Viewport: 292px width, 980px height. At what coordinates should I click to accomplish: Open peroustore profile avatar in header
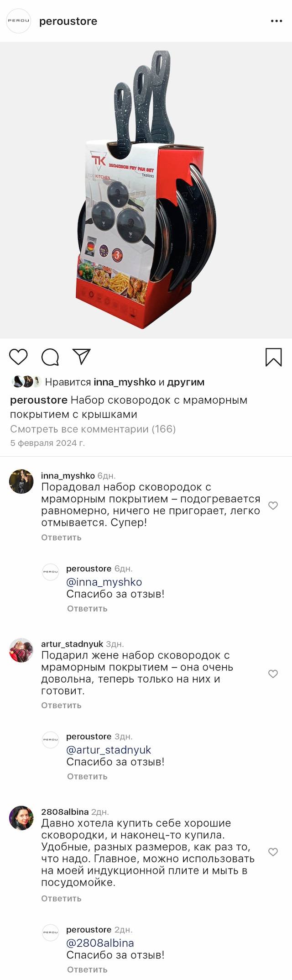(x=18, y=21)
